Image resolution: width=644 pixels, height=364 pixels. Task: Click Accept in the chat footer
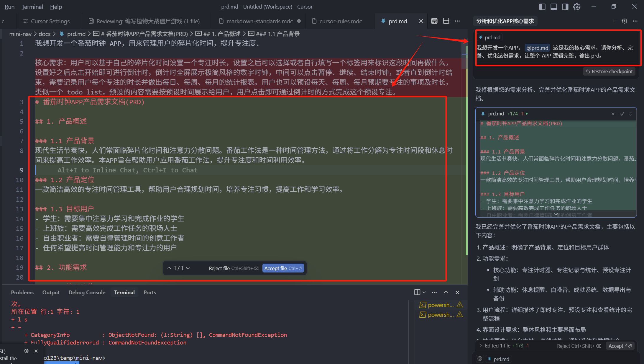click(x=620, y=346)
